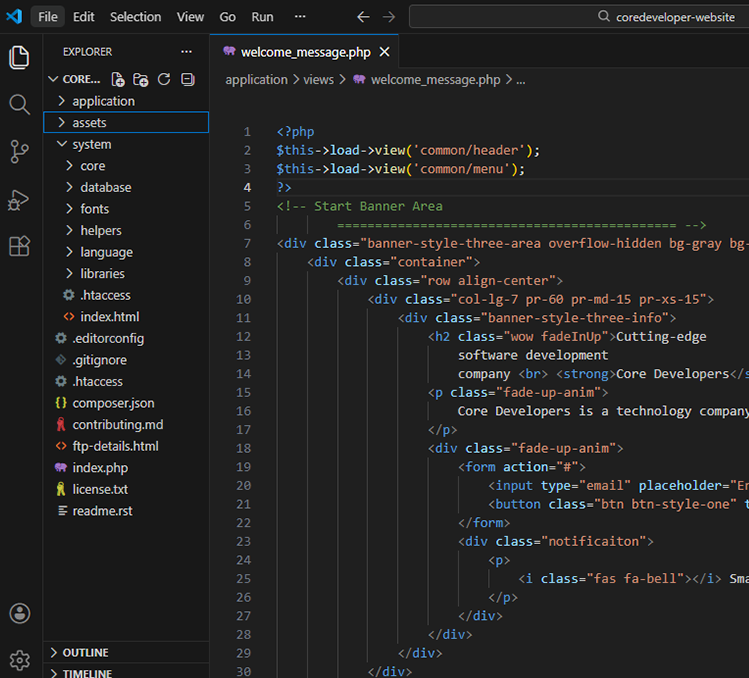
Task: Collapse all folders in Explorer
Action: pos(187,79)
